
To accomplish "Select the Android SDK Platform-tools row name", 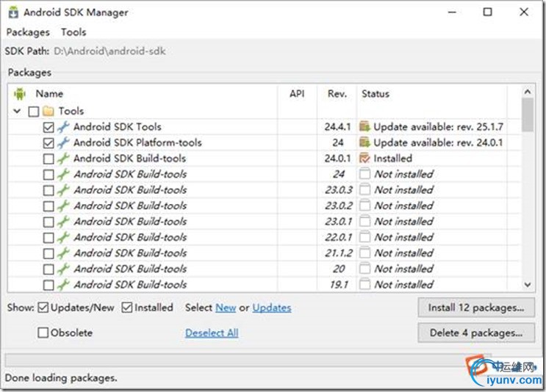I will click(x=137, y=142).
